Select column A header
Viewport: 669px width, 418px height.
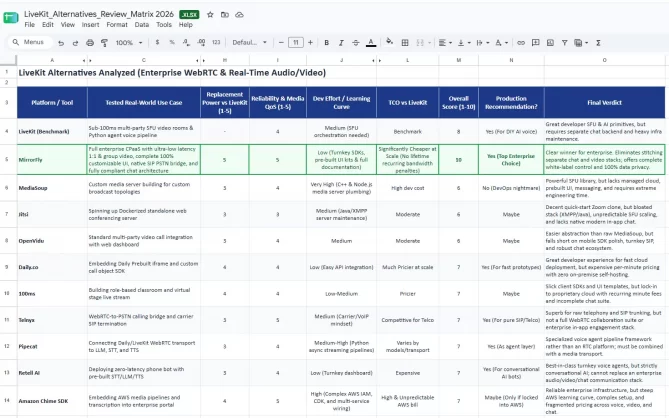click(x=52, y=60)
